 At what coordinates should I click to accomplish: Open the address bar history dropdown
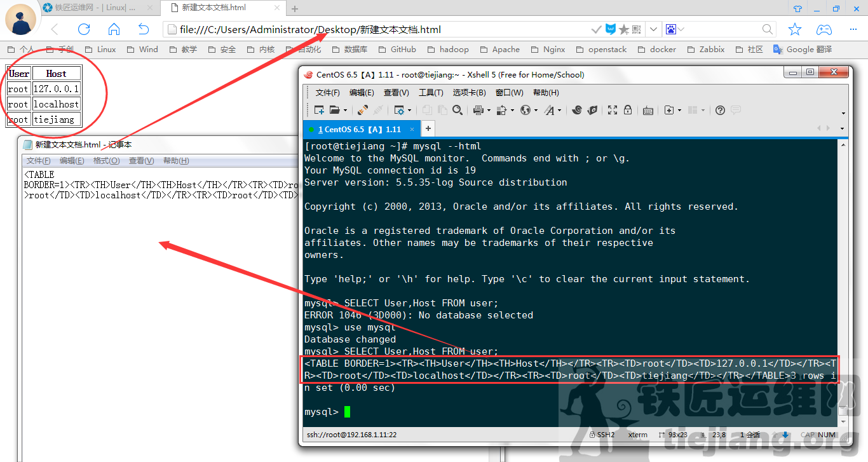point(654,29)
